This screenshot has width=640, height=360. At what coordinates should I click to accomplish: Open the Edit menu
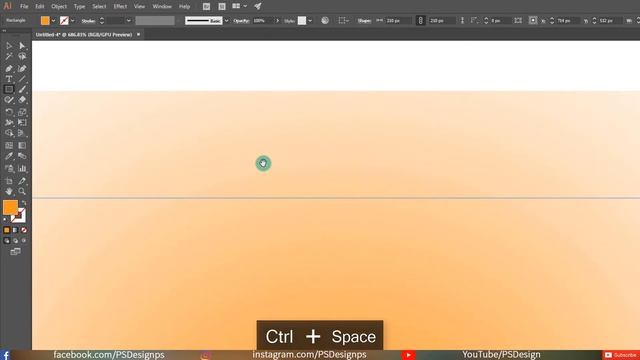[40, 7]
